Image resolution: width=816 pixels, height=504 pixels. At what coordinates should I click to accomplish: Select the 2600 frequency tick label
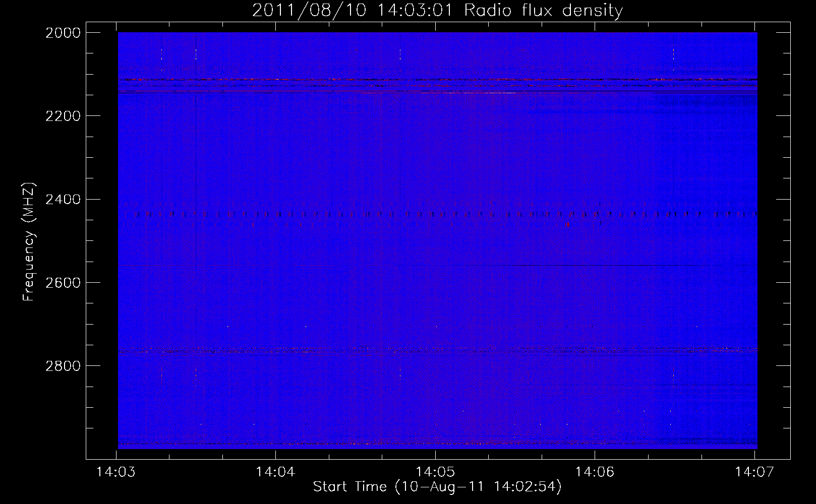(x=63, y=283)
